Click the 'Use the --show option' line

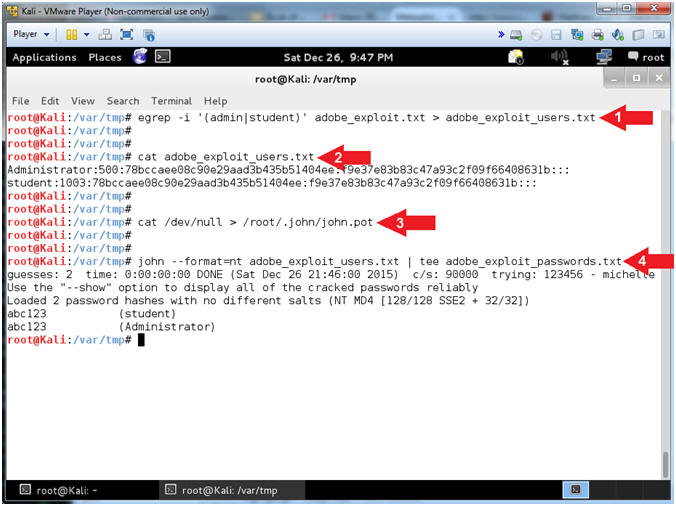point(243,287)
